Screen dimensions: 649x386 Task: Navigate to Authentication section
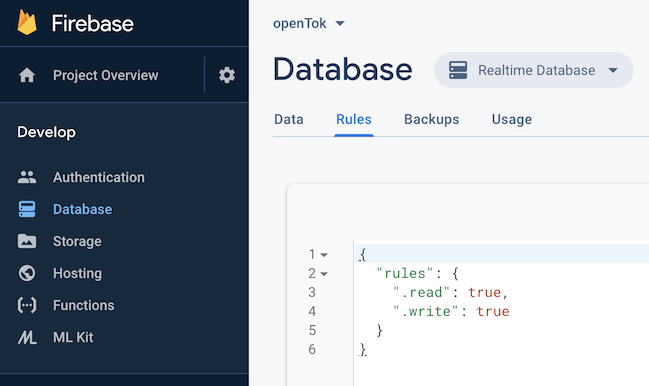pyautogui.click(x=99, y=177)
